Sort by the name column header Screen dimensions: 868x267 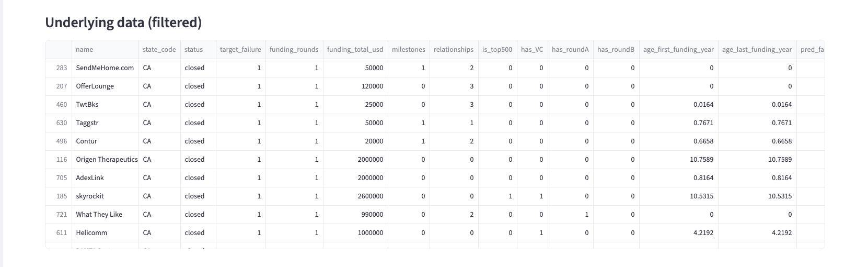(105, 50)
